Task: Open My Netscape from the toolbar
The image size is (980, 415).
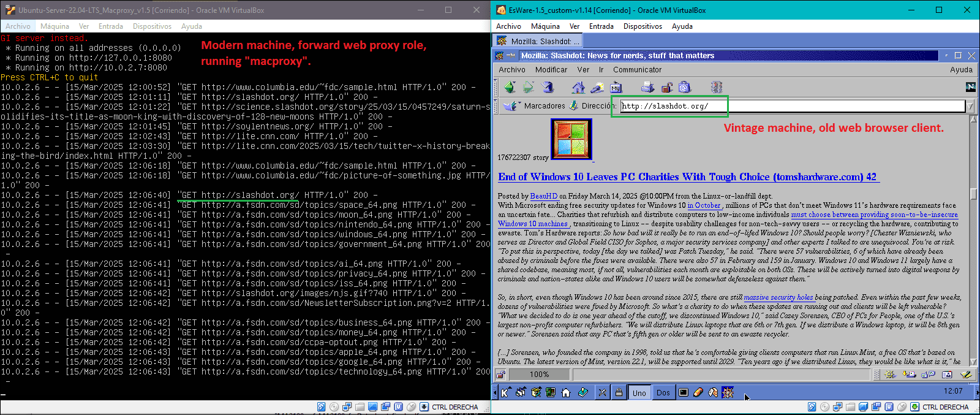Action: tap(616, 88)
